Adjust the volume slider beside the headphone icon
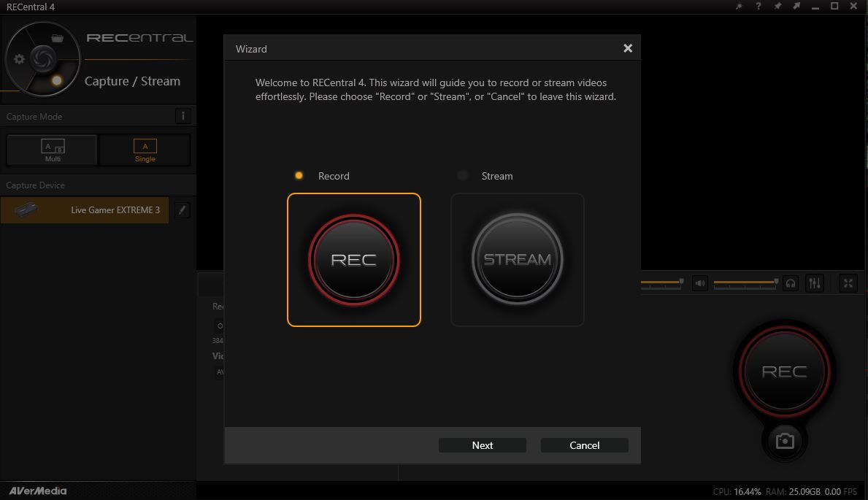 (746, 282)
